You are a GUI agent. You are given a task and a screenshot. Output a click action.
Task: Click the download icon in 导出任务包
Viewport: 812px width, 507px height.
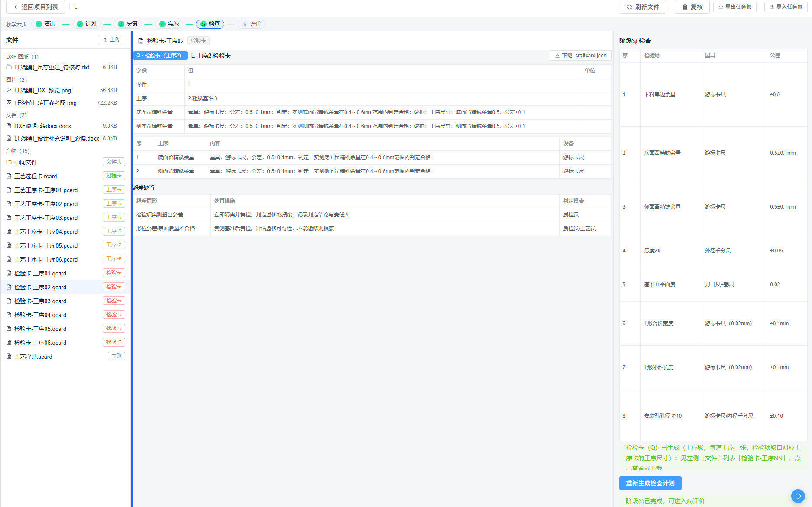pos(721,7)
